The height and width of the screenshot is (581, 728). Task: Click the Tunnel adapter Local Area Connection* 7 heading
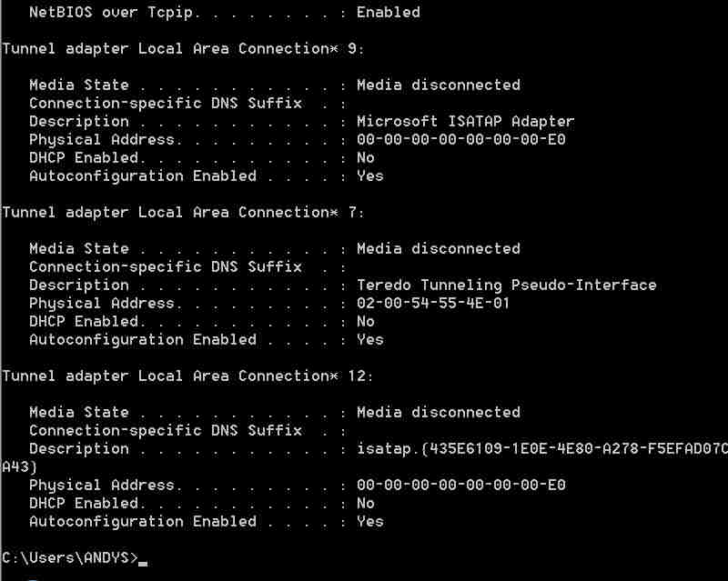pyautogui.click(x=183, y=213)
